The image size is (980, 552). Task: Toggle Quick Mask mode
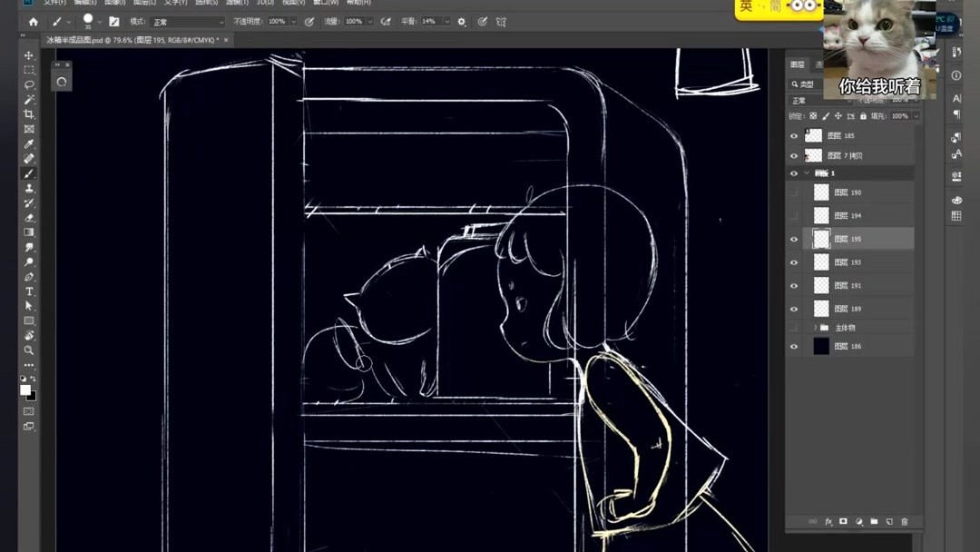point(29,411)
